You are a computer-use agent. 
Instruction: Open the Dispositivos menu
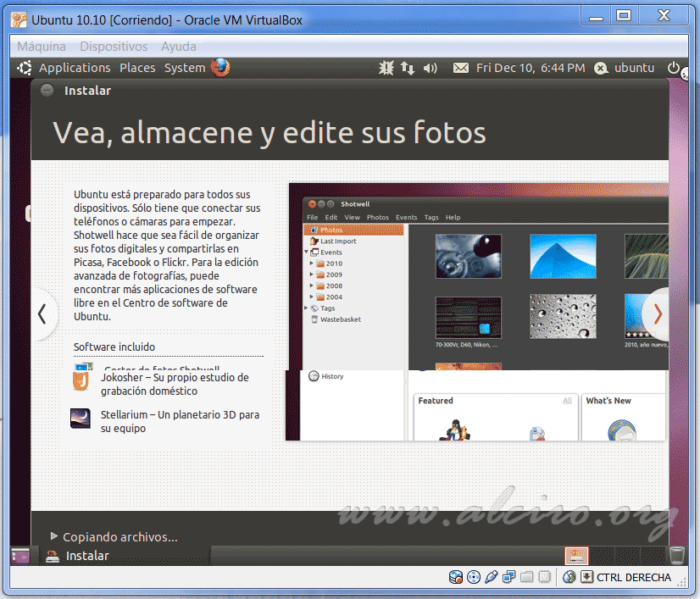[114, 47]
